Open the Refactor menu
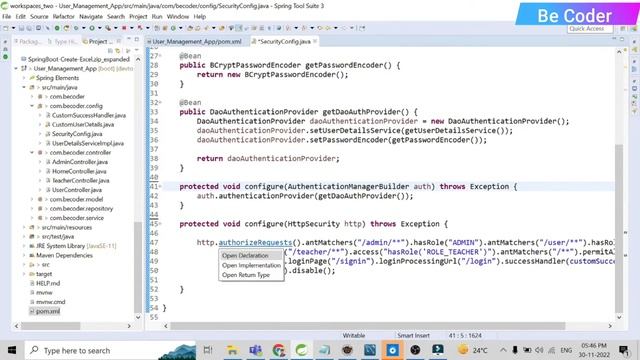Viewport: 640px width, 360px height. tap(63, 16)
